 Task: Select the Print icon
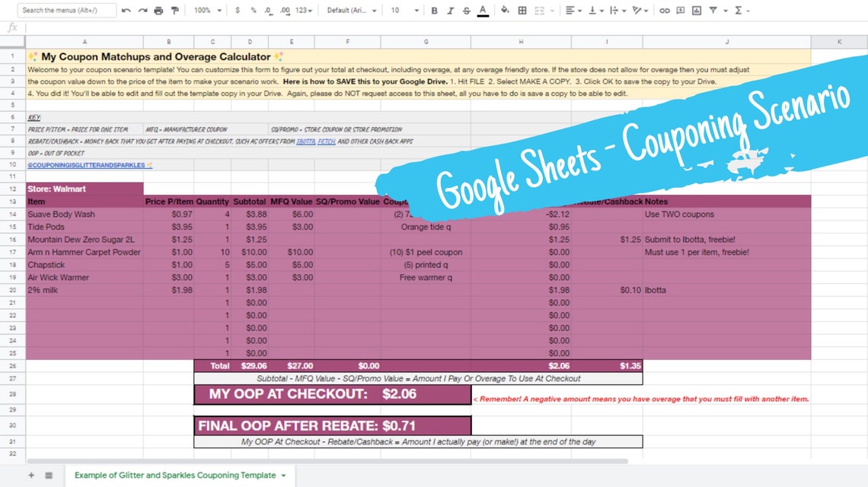[x=158, y=10]
